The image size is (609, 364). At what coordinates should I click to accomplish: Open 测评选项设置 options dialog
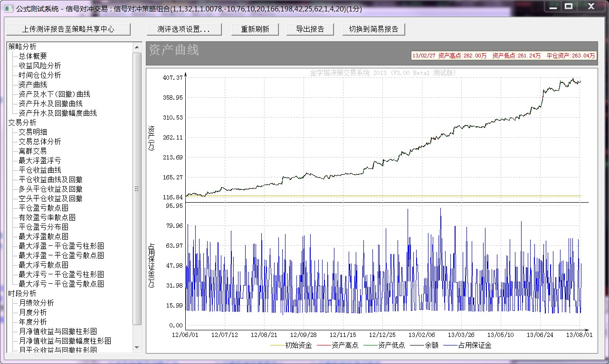point(184,29)
